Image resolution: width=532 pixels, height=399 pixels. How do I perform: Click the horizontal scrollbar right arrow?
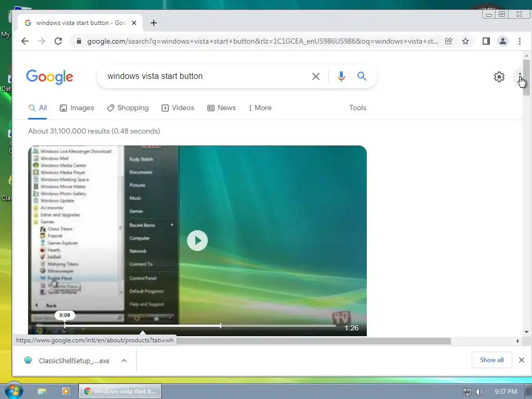click(x=518, y=341)
